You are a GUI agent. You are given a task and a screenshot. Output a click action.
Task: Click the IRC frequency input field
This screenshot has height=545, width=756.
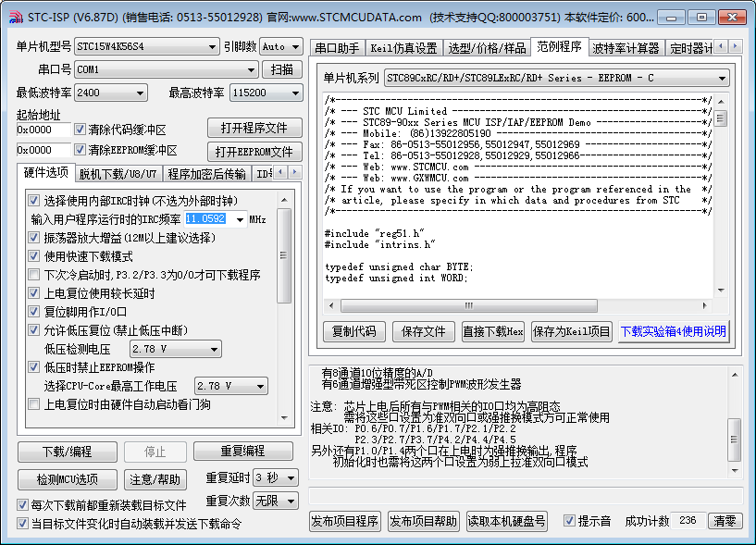click(x=205, y=219)
